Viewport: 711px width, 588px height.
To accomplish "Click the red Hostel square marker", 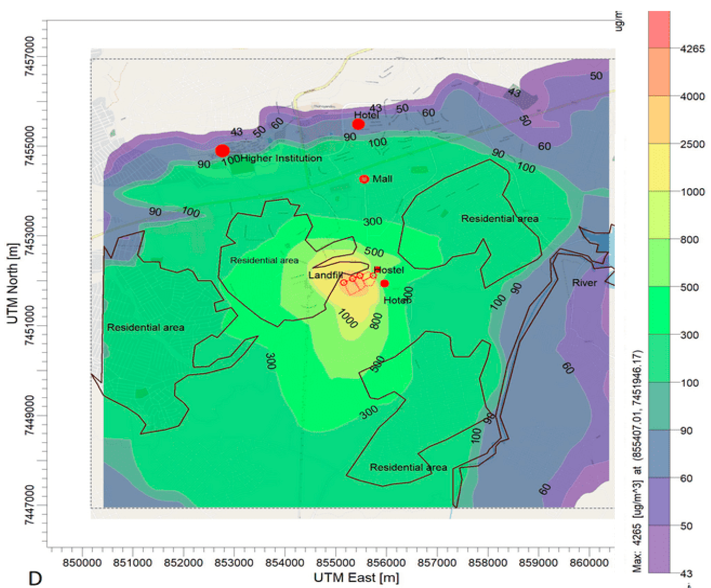I will (377, 269).
